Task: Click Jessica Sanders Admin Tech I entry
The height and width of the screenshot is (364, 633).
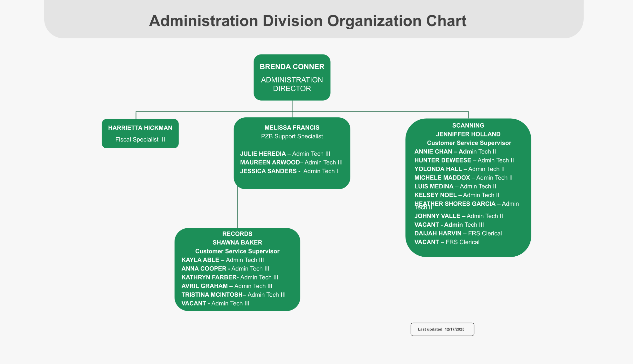Action: [289, 171]
